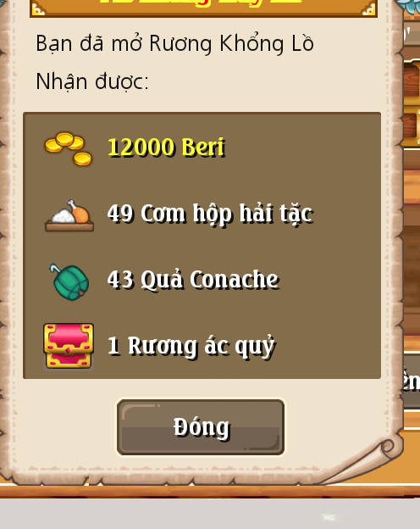
Task: Click the Nhận được: heading text
Action: click(x=92, y=82)
